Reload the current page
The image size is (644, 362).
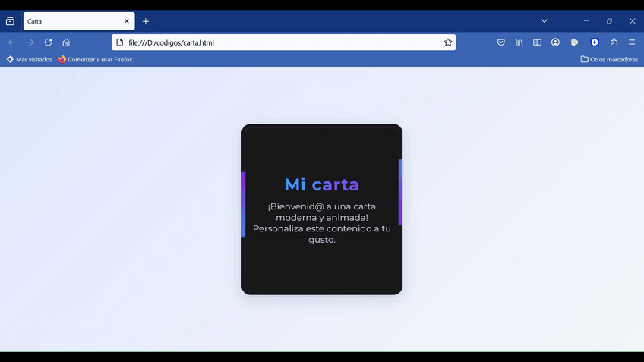point(49,42)
